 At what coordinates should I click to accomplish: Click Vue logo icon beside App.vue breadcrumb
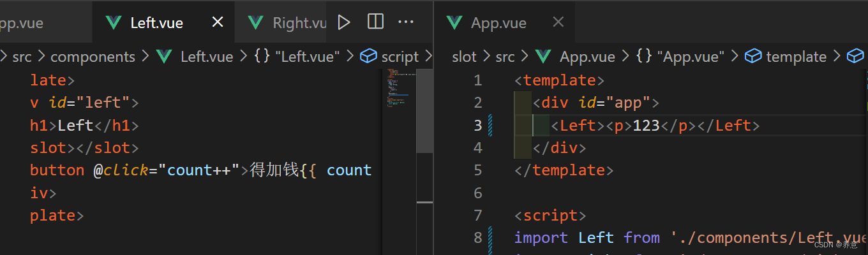[x=543, y=57]
